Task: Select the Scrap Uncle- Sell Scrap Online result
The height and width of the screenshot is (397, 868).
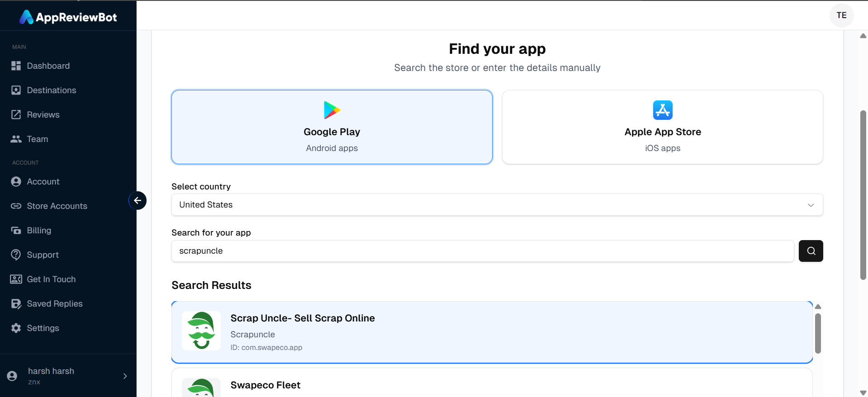Action: (492, 332)
